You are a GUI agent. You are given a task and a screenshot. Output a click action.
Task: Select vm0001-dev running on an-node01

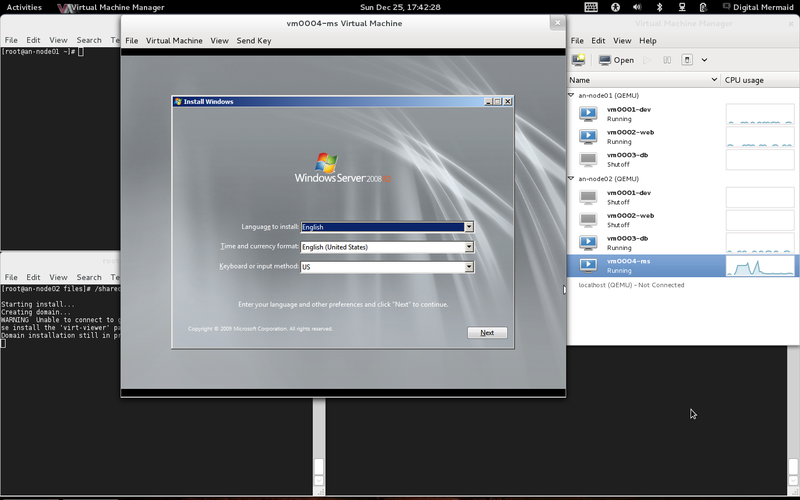(x=683, y=114)
